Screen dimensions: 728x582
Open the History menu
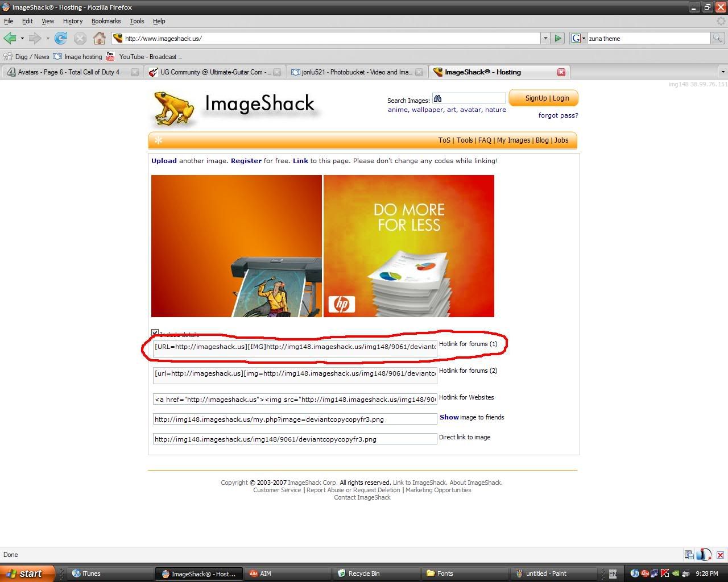(x=73, y=21)
